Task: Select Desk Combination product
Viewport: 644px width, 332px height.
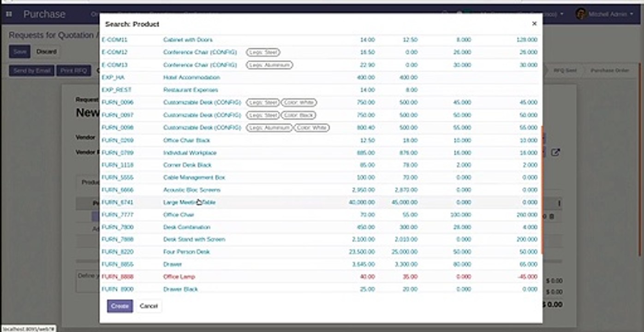Action: coord(187,227)
